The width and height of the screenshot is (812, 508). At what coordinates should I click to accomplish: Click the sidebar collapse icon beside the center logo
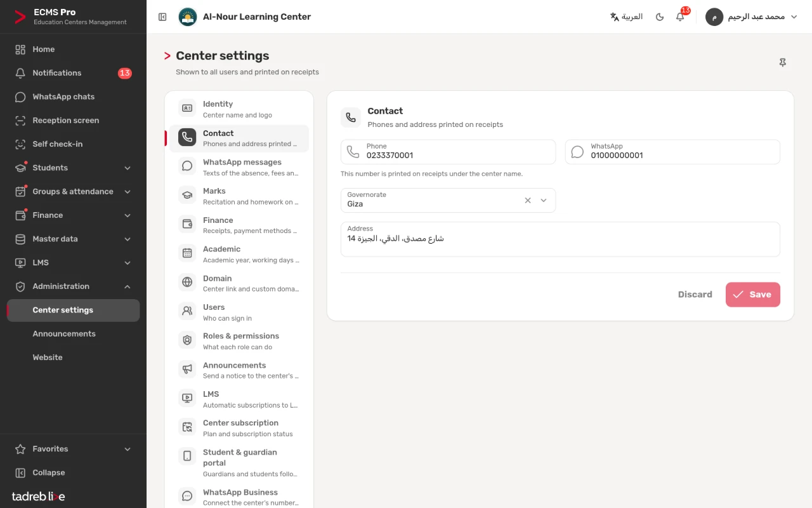tap(162, 17)
